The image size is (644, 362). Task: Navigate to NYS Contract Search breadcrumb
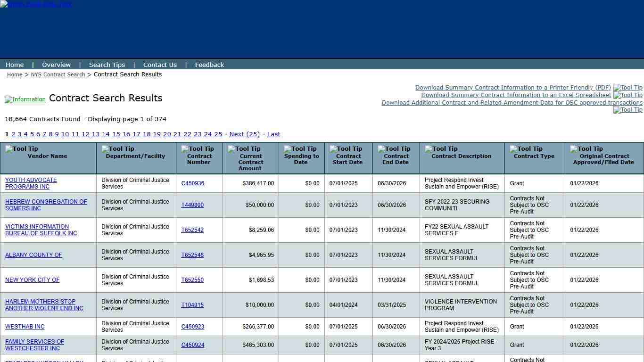tap(58, 74)
